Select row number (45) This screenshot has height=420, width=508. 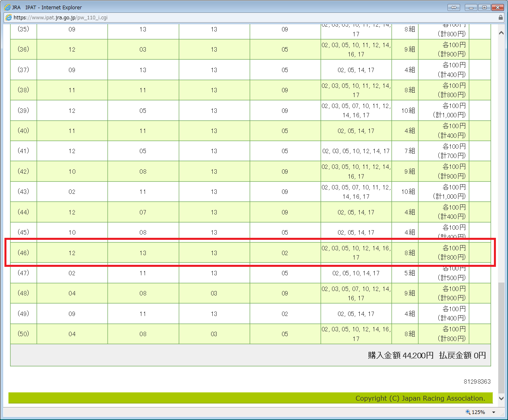pos(23,232)
